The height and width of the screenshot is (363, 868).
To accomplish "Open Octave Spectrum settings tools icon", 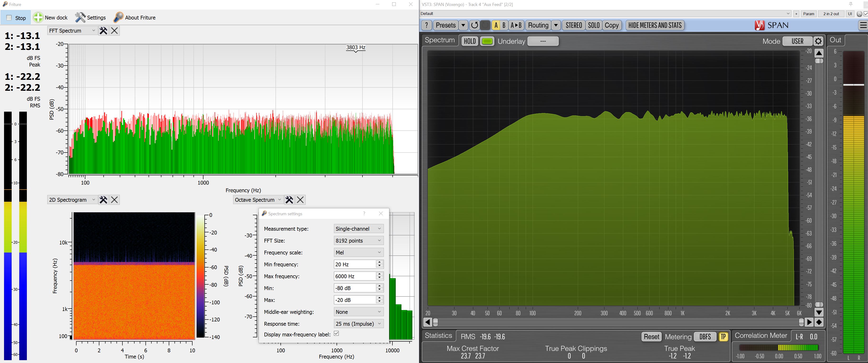I will [x=289, y=200].
